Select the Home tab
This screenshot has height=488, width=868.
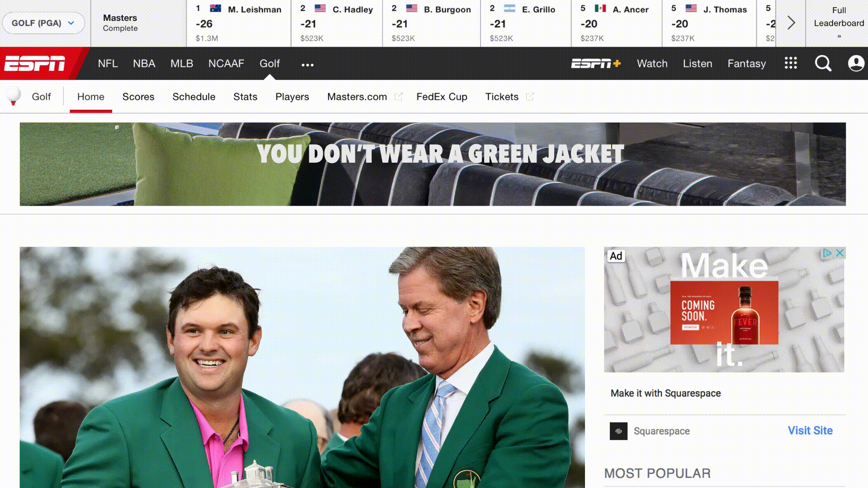pyautogui.click(x=90, y=97)
